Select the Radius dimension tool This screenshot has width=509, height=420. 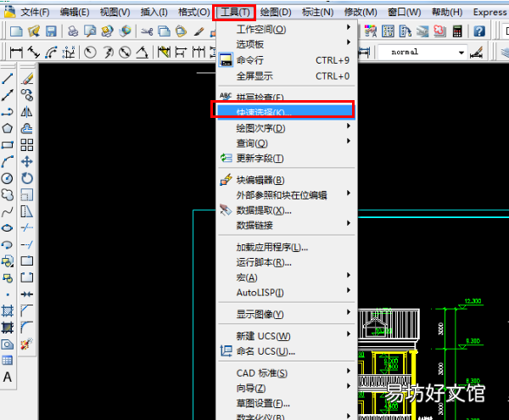pos(90,52)
